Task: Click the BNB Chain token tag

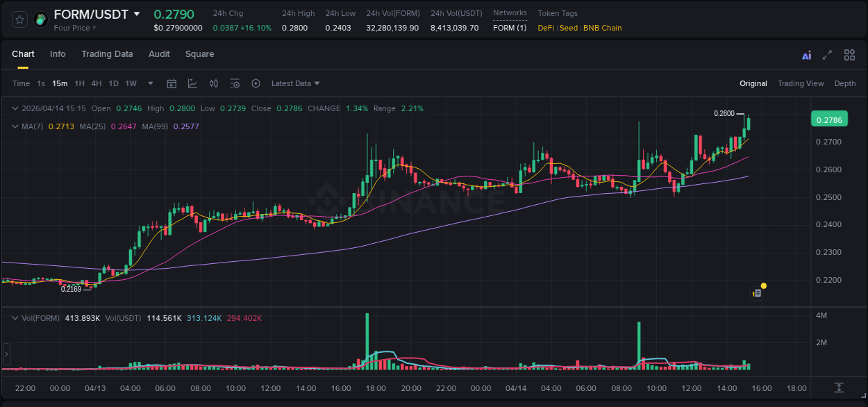Action: click(601, 28)
